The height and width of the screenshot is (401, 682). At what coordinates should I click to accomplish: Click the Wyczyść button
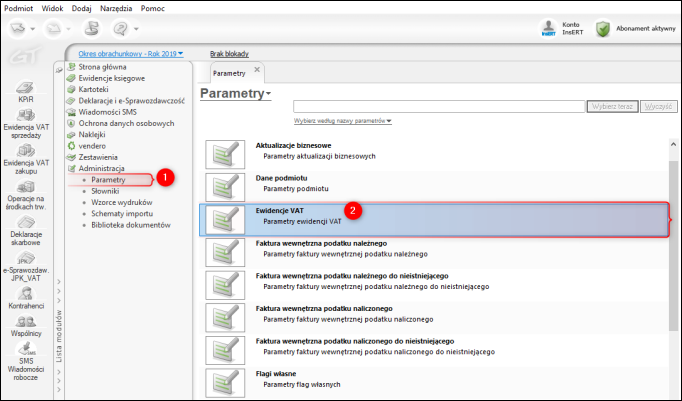(659, 107)
